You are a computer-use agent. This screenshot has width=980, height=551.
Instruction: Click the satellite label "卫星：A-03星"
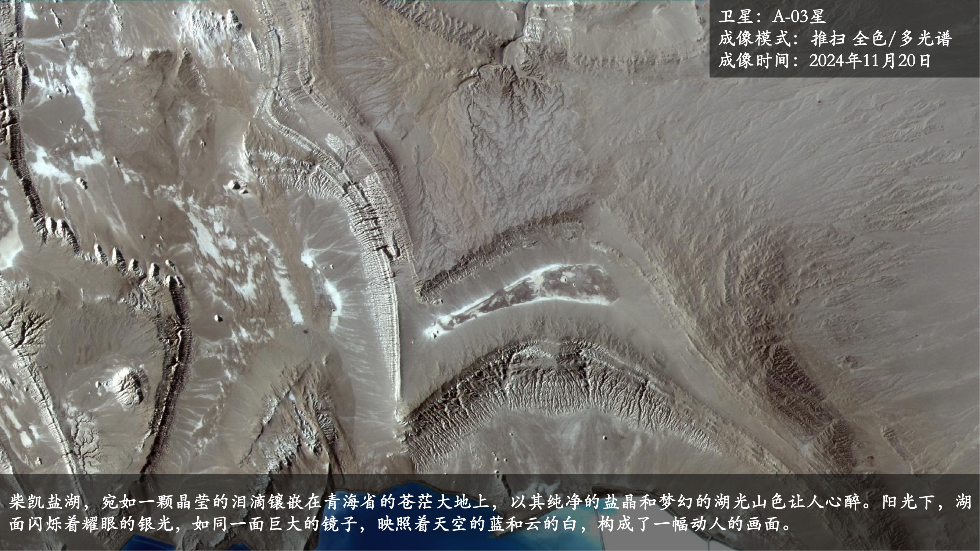(x=772, y=17)
